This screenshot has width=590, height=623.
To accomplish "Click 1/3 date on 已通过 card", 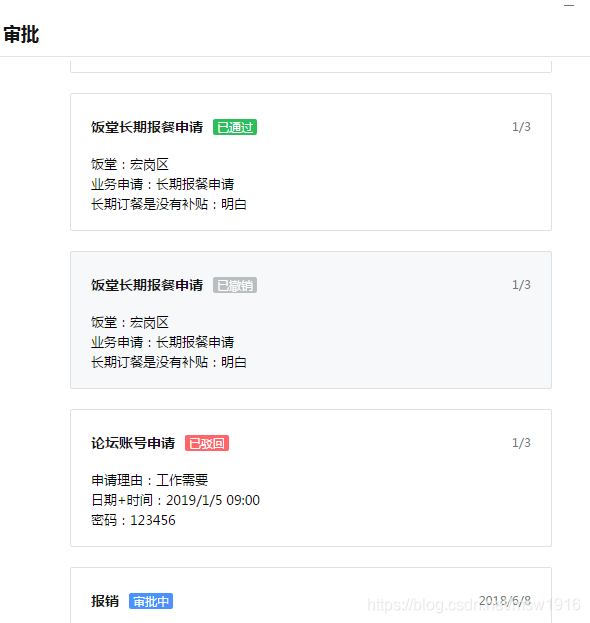I will [521, 127].
